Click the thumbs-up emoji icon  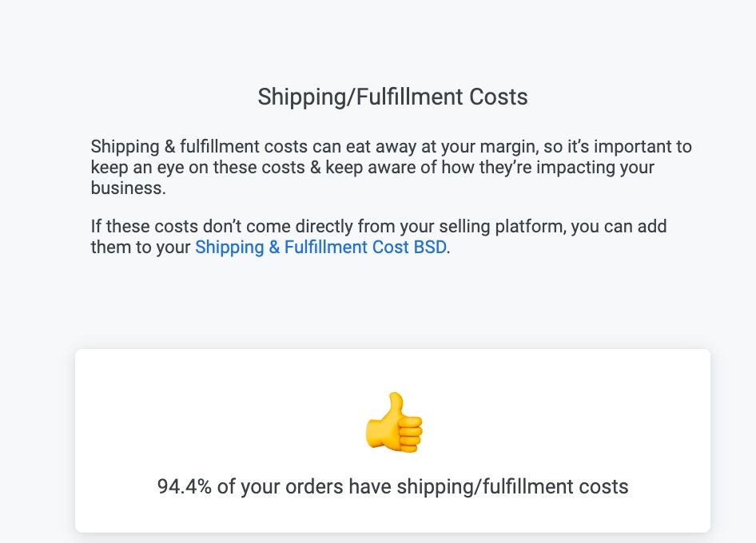[392, 423]
